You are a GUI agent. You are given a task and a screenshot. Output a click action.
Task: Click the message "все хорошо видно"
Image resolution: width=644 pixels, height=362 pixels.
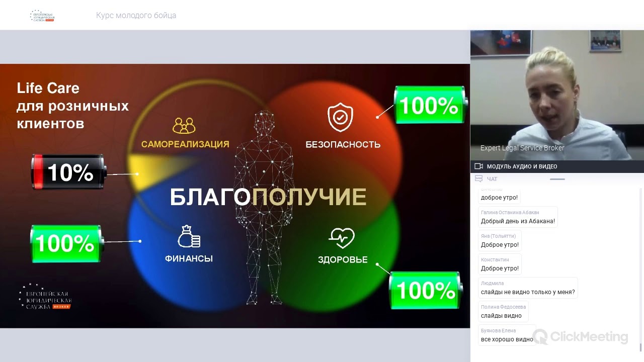[x=507, y=339]
